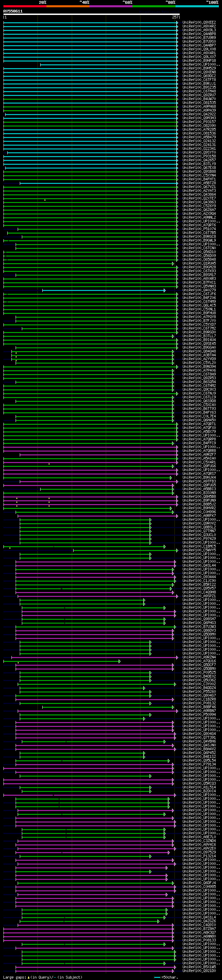222x980 pixels.
Task: Click the white query sequence bar 1-257
Action: click(x=92, y=15)
